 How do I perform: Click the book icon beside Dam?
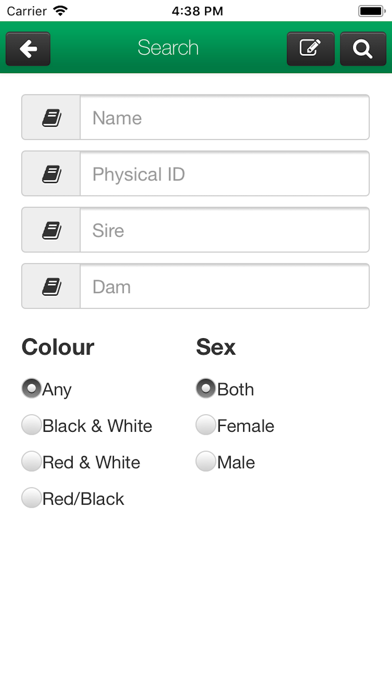pyautogui.click(x=51, y=286)
